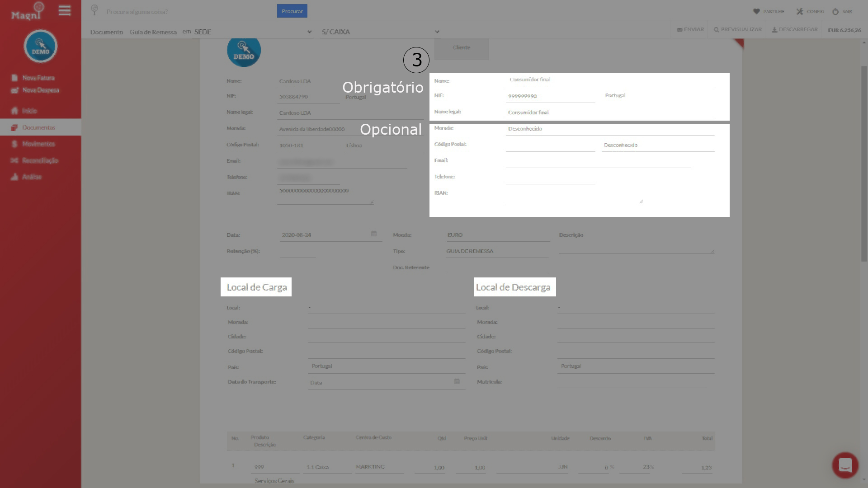868x488 pixels.
Task: Click the Retenção (%) field
Action: tap(297, 252)
